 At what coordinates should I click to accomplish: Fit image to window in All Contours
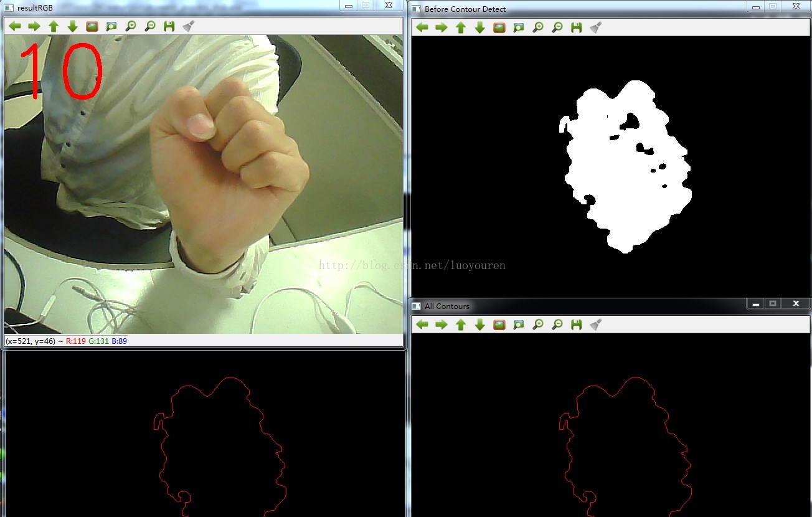(x=519, y=325)
